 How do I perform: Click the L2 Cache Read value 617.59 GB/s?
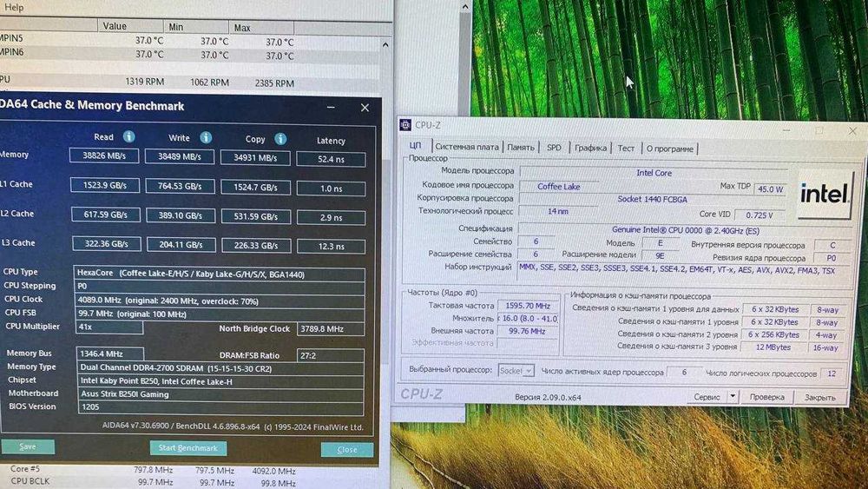pyautogui.click(x=105, y=215)
